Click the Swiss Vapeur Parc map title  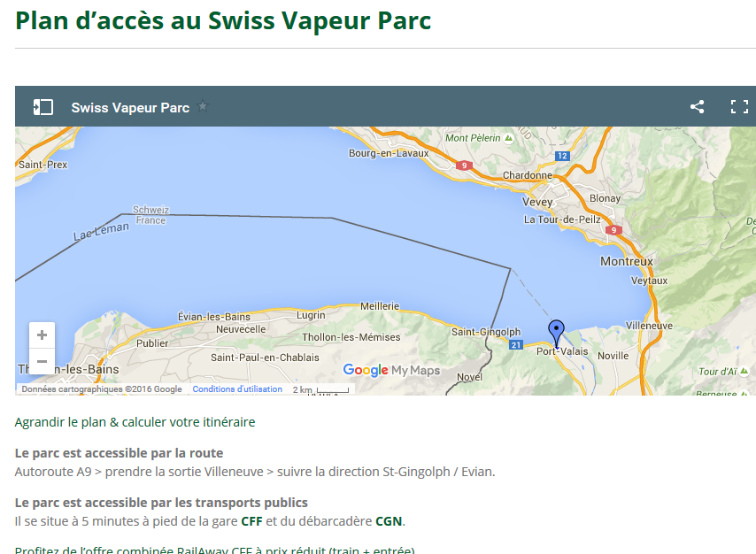point(130,107)
